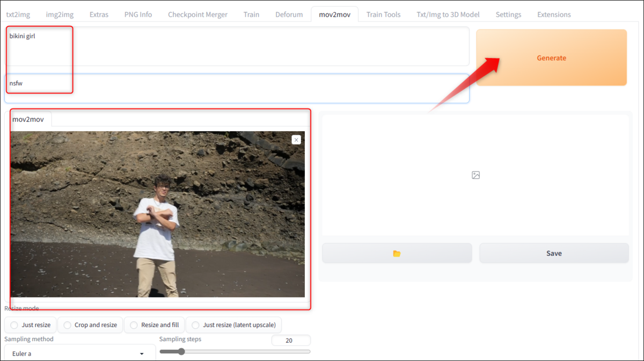Click the image placeholder in output preview

475,175
